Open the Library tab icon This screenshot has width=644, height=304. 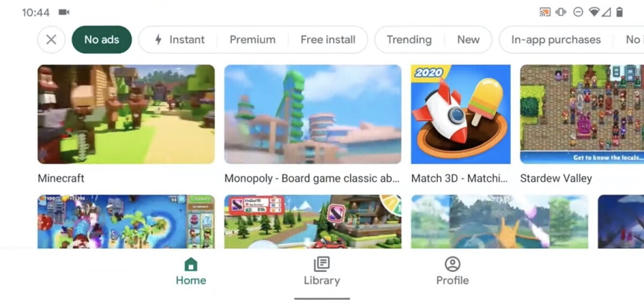[x=321, y=264]
